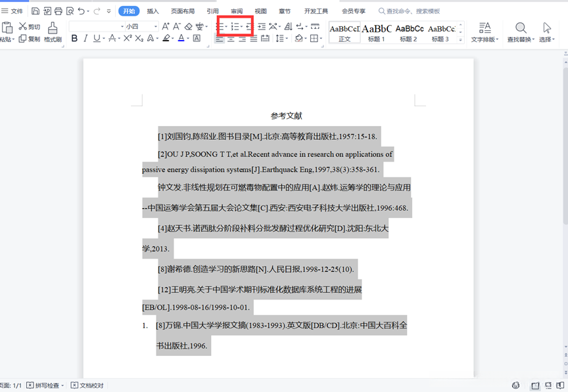The width and height of the screenshot is (568, 392).
Task: Open the numbered list style dropdown arrow
Action: (x=241, y=26)
